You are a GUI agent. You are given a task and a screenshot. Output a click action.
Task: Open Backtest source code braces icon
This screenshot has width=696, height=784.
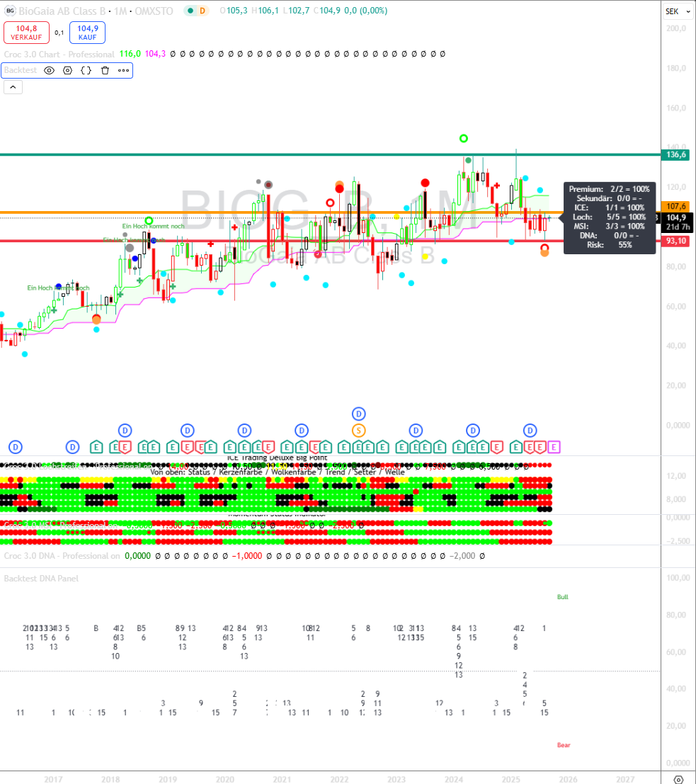point(86,70)
